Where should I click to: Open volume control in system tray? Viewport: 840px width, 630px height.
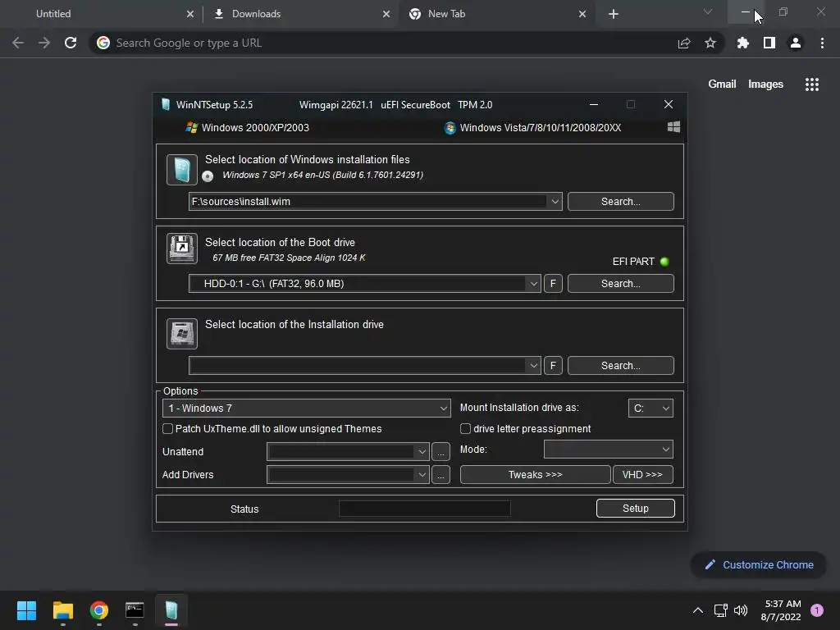741,610
